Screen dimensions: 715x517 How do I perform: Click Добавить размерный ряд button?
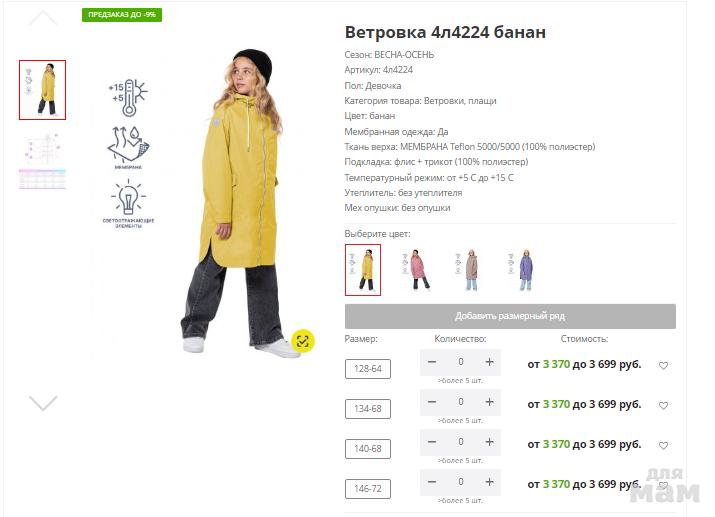tap(510, 316)
